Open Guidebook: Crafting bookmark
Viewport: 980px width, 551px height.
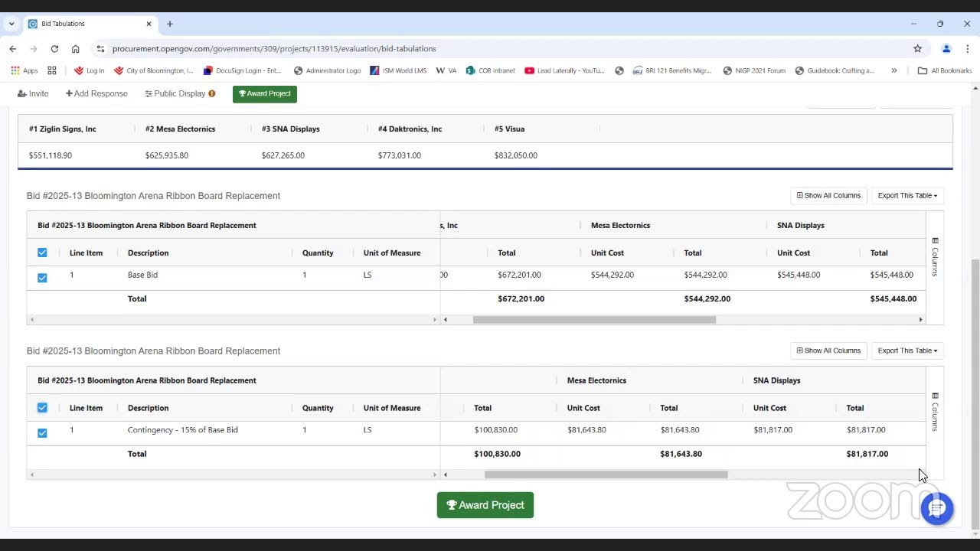tap(835, 70)
